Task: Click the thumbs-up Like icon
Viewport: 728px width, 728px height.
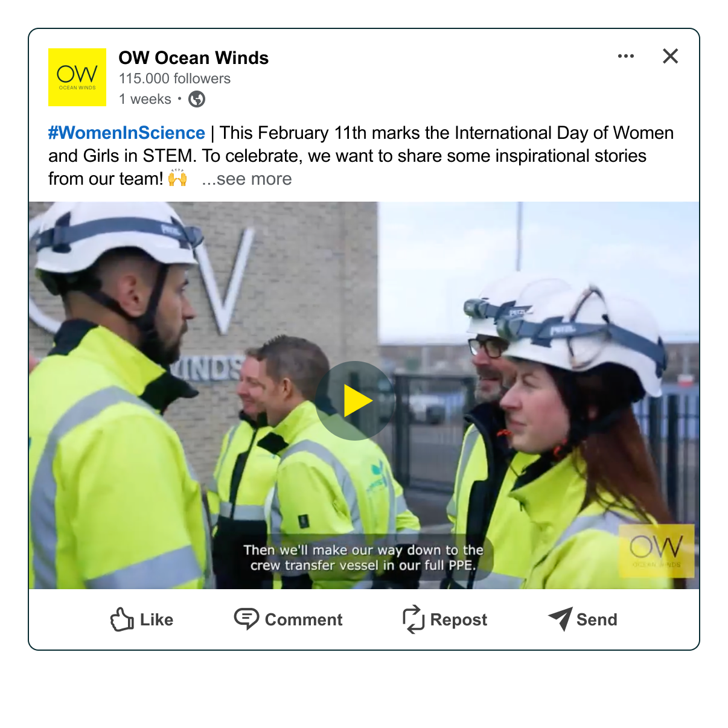Action: click(123, 619)
